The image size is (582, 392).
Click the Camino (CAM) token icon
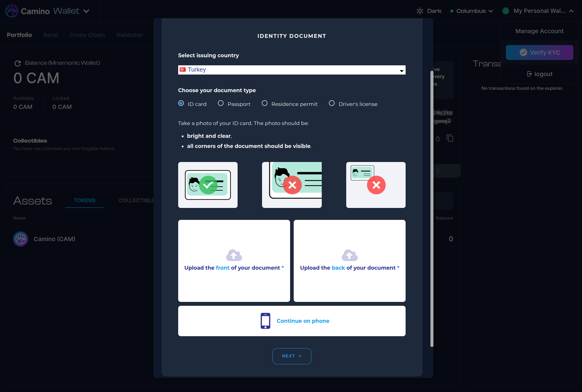pos(21,239)
